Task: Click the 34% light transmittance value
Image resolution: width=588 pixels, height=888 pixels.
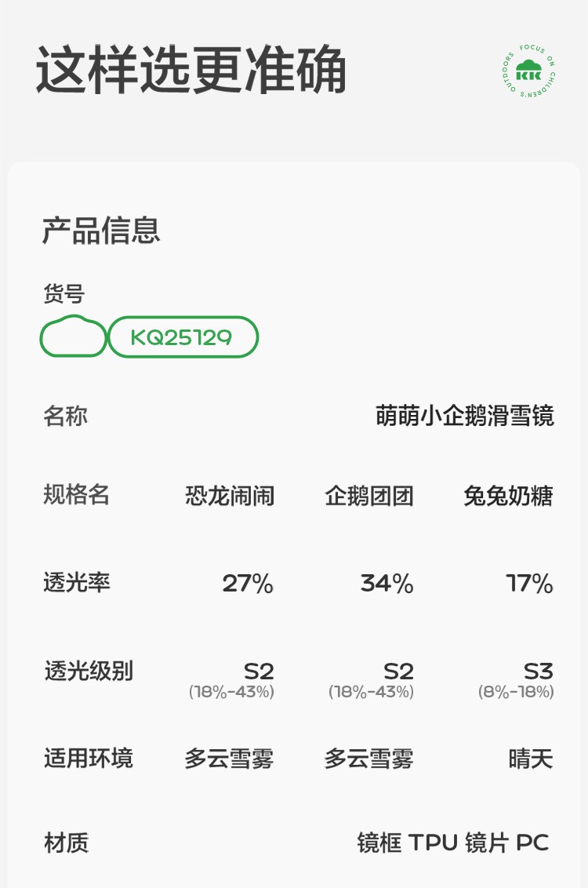Action: (x=387, y=584)
